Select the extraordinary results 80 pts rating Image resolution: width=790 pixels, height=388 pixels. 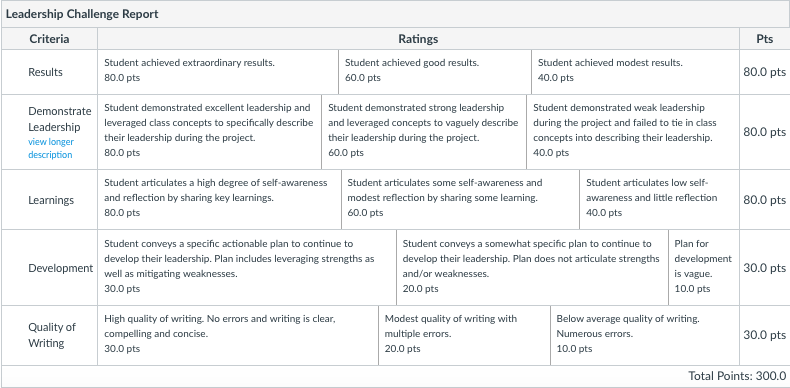point(218,72)
